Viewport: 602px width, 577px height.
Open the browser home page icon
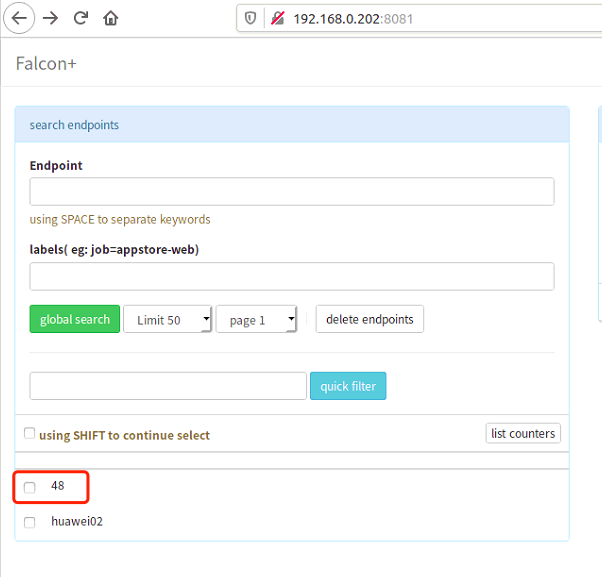coord(111,18)
